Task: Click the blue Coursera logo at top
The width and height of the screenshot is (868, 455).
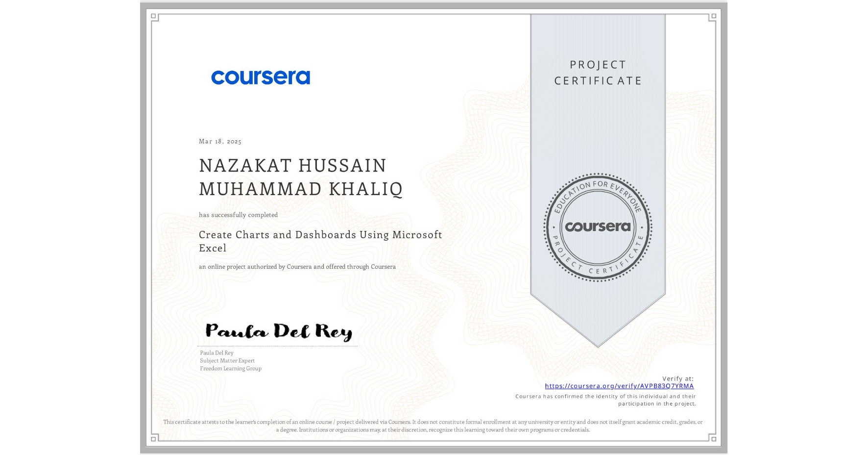Action: [x=261, y=77]
